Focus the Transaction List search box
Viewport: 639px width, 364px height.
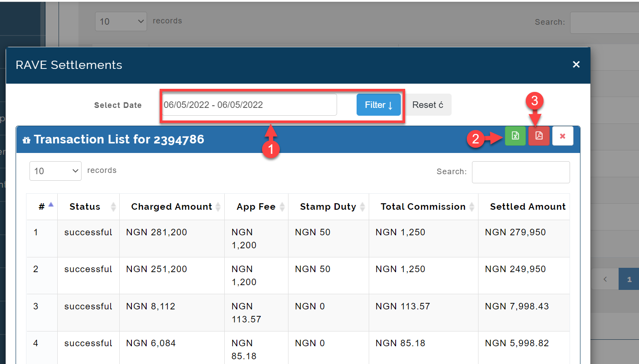click(521, 172)
